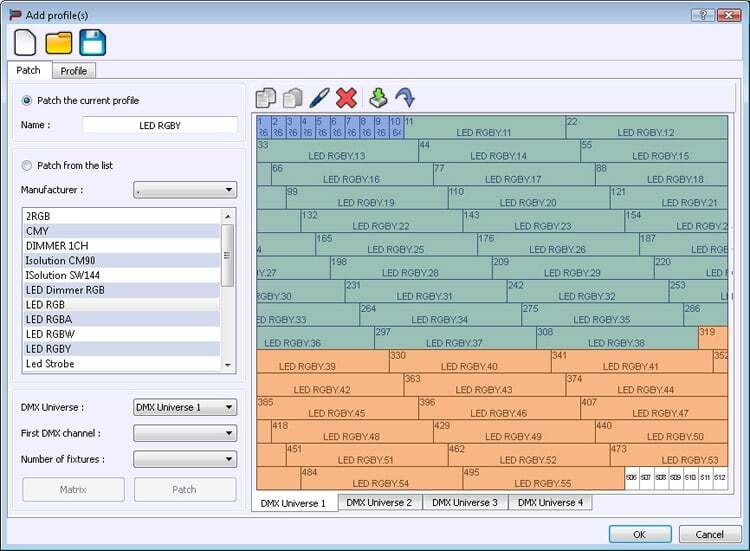Select Patch the current profile radio button
This screenshot has height=551, width=750.
(x=27, y=100)
